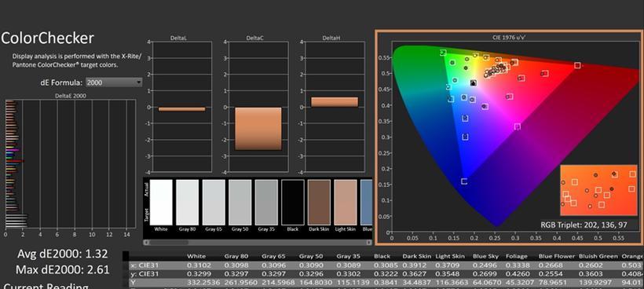The height and width of the screenshot is (289, 644).
Task: Click the ColorChecker heading
Action: click(48, 38)
